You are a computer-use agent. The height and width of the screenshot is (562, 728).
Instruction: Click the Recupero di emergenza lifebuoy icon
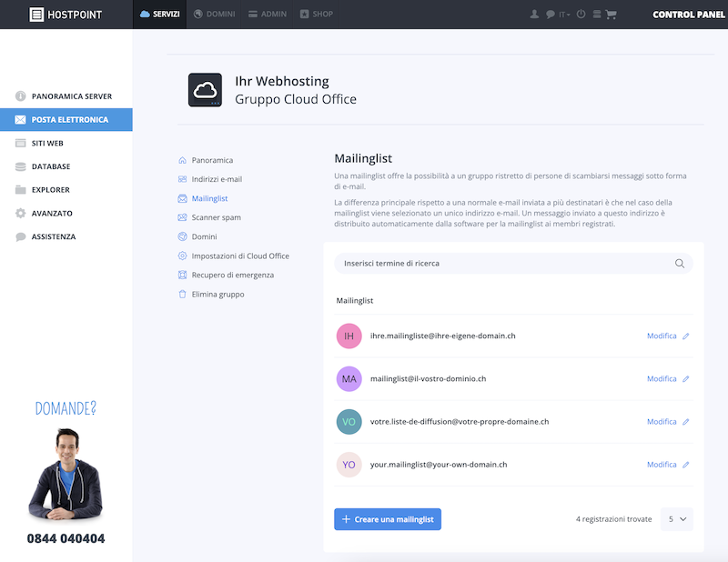pyautogui.click(x=183, y=276)
